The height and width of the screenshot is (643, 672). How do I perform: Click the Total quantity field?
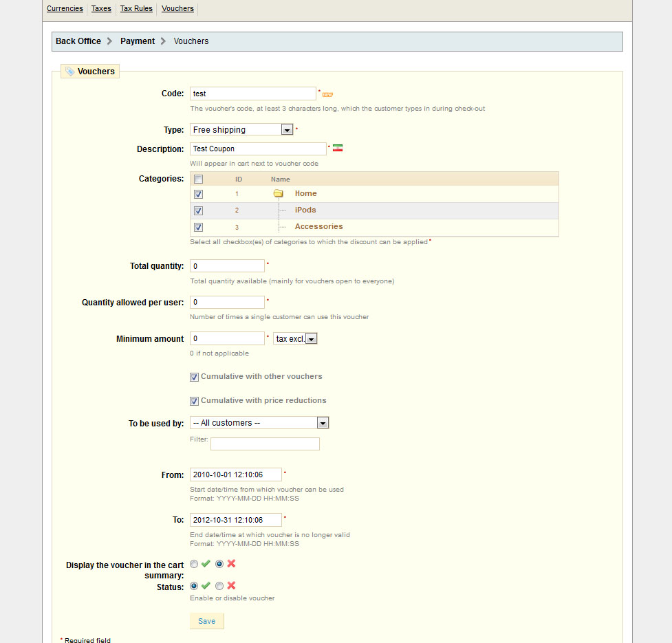[227, 266]
